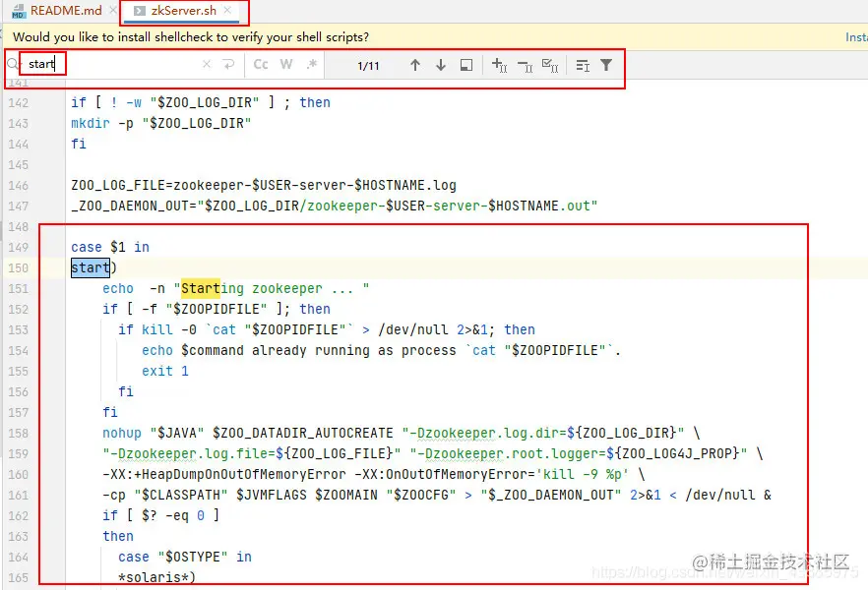Click line number 158 in the gutter
Viewport: 868px width, 590px height.
tap(19, 433)
